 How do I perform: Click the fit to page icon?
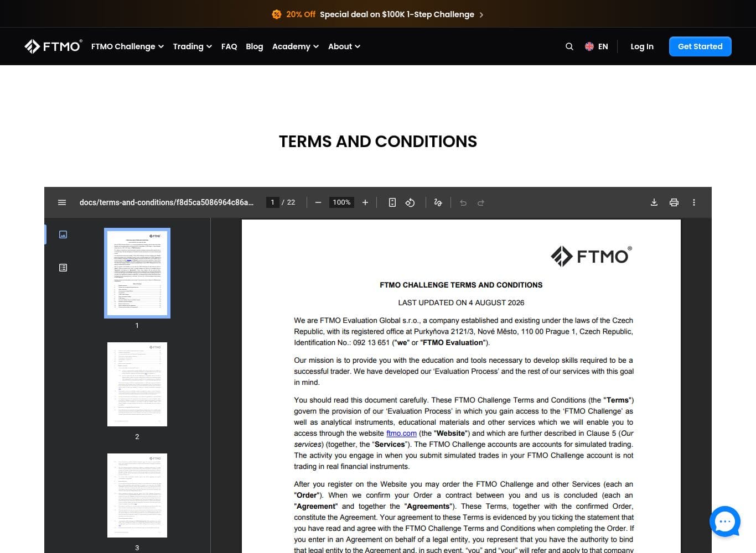tap(392, 202)
